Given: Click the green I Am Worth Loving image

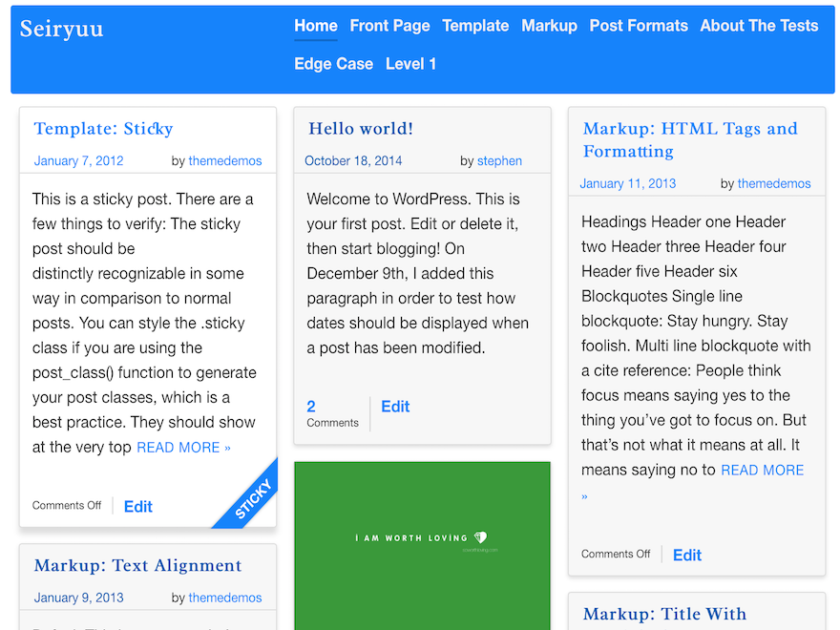Looking at the screenshot, I should pyautogui.click(x=422, y=544).
